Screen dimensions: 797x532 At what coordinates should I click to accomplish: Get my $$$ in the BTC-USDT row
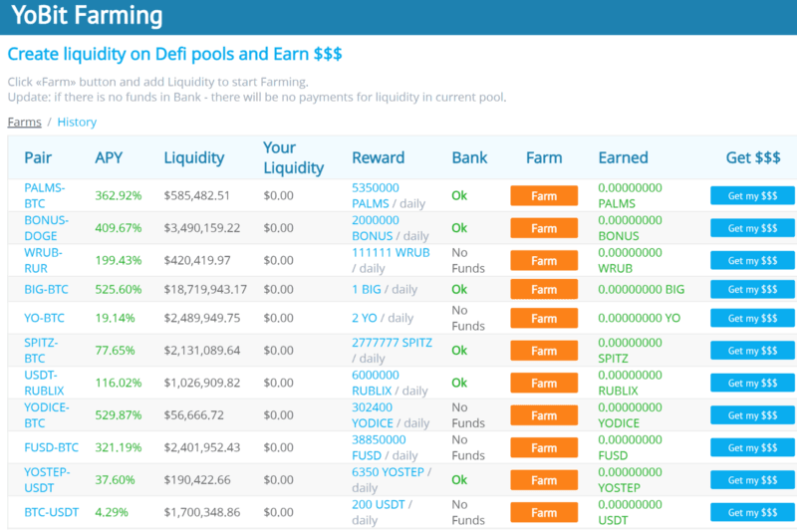(752, 512)
